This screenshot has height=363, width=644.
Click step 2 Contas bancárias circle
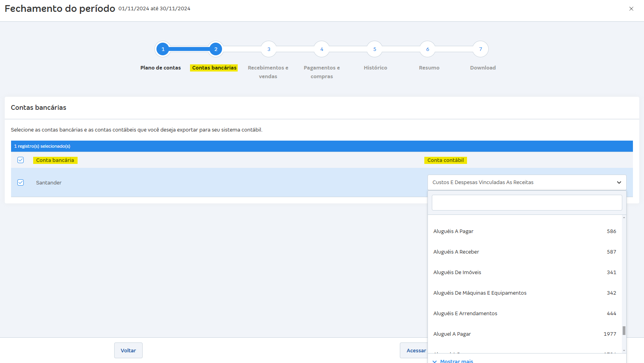click(216, 49)
